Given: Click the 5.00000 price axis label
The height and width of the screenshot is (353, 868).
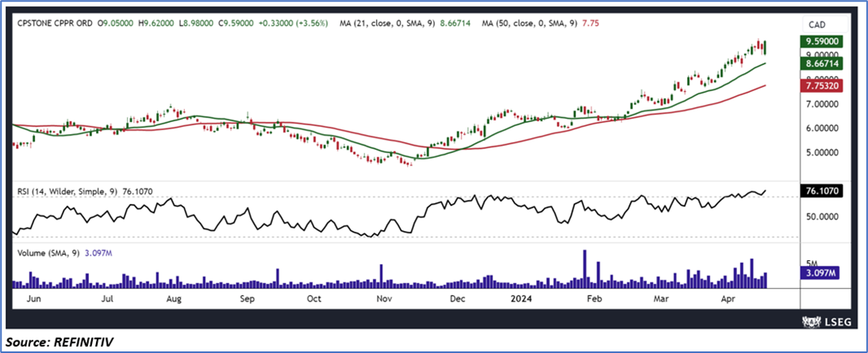Looking at the screenshot, I should pos(822,152).
